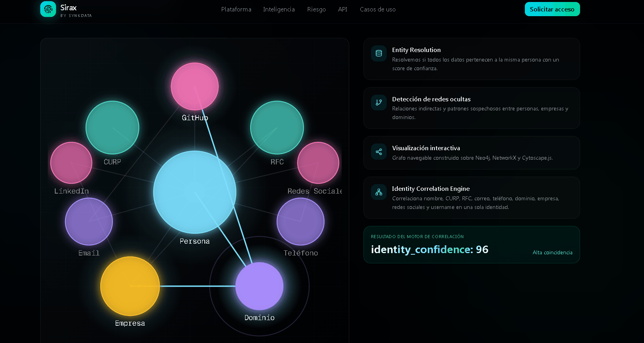
Task: Click the GitHub node label
Action: tap(195, 117)
